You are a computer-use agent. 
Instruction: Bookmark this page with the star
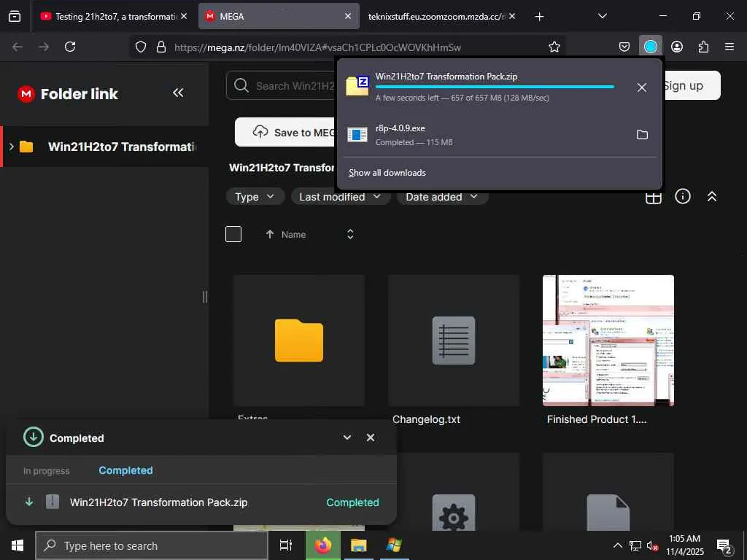[554, 47]
